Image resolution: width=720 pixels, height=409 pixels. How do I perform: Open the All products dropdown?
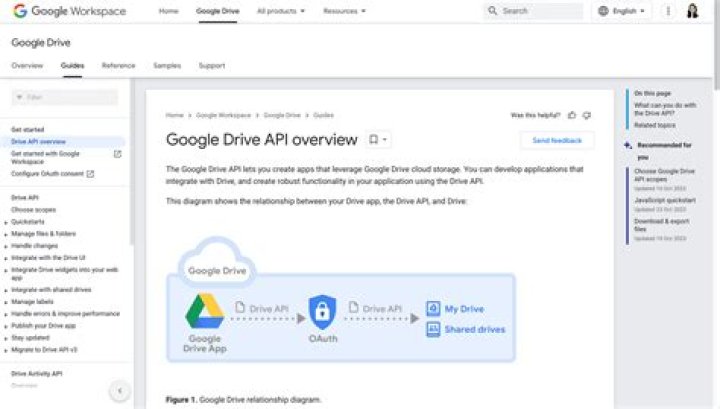(281, 11)
